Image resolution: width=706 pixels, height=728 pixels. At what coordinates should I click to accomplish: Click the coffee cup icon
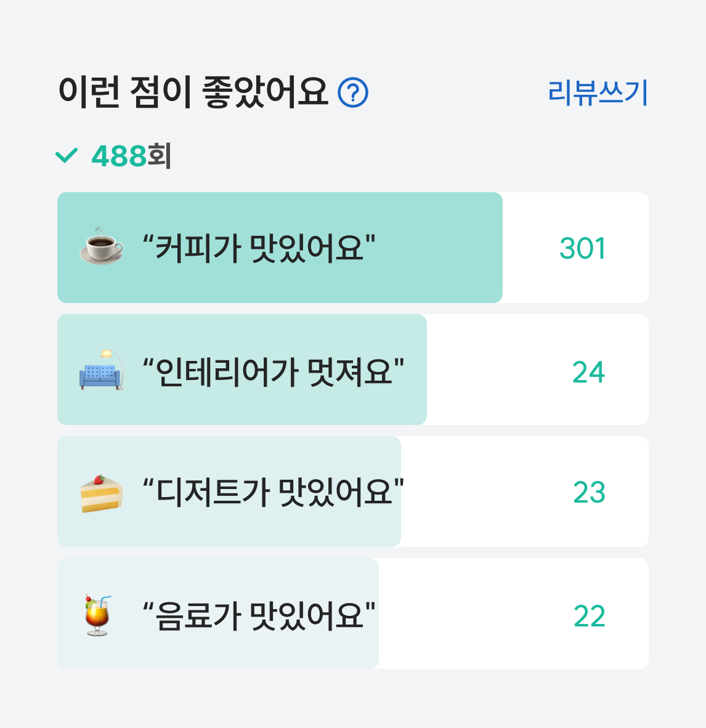[x=102, y=248]
